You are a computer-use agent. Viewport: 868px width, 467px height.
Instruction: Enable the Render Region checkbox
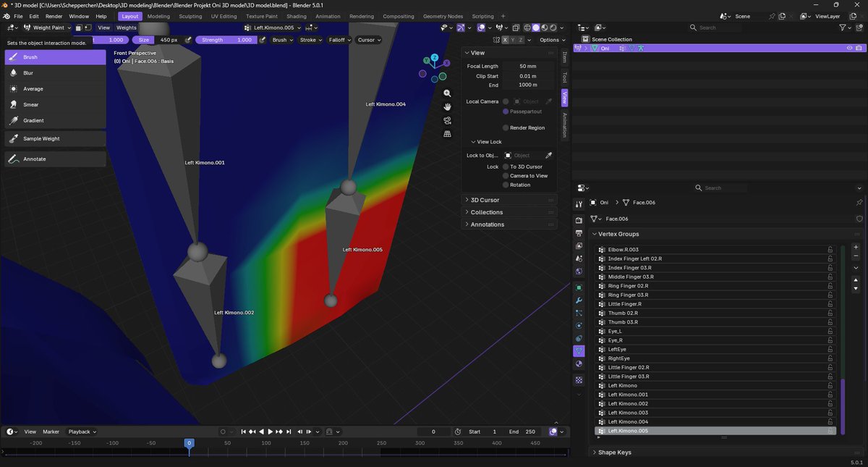506,127
